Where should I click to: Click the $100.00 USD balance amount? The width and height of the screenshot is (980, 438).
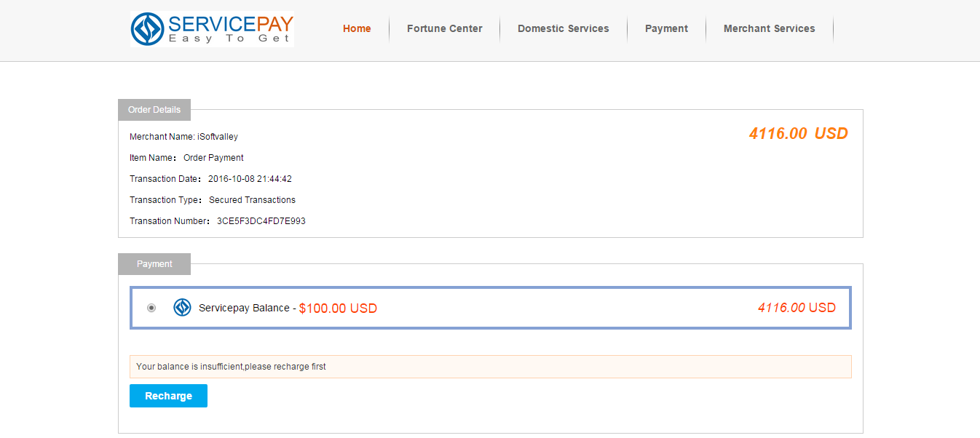tap(338, 308)
